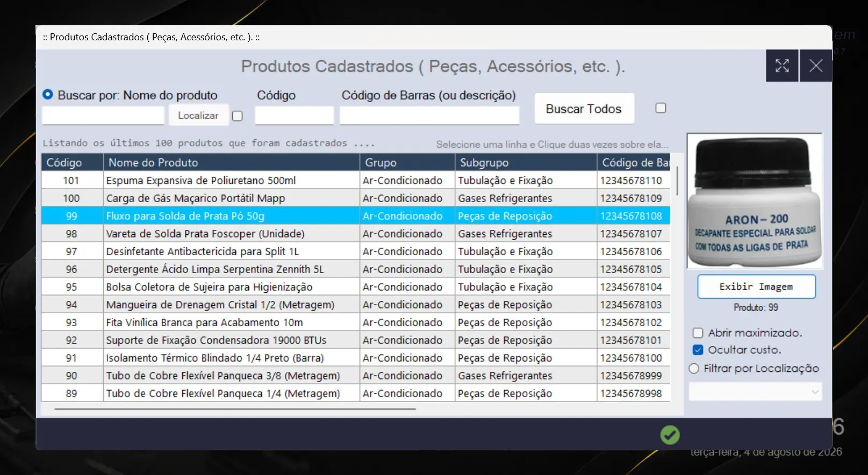Select row Espuma Expansiva de Poliuretano 500ml
This screenshot has height=475, width=868.
coord(356,180)
